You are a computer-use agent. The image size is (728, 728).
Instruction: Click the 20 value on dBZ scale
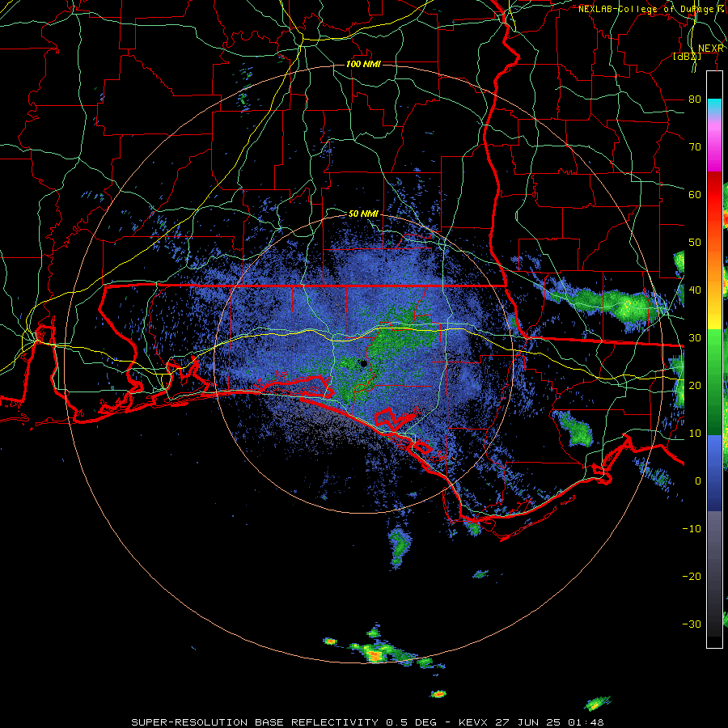pyautogui.click(x=695, y=385)
